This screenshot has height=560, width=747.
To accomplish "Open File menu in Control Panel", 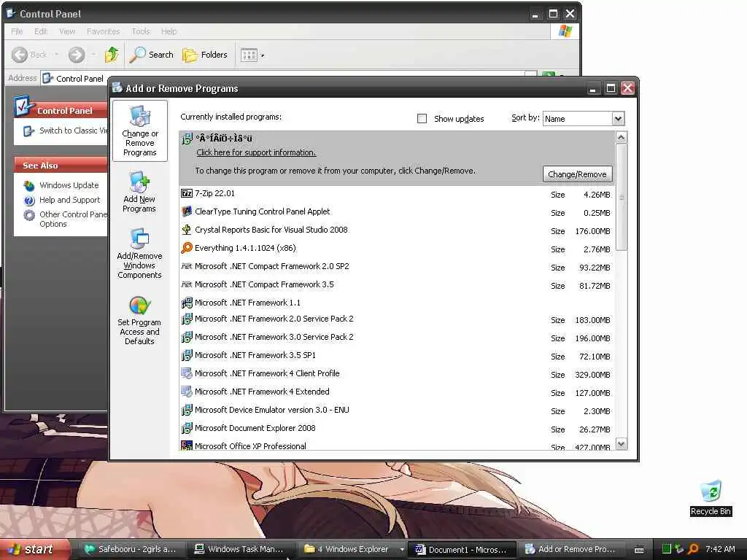I will click(x=17, y=31).
